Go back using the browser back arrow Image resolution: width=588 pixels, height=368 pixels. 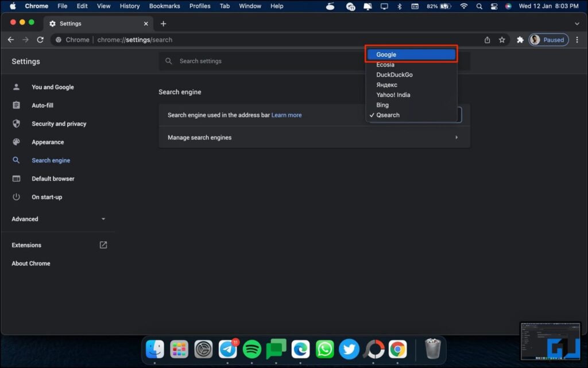[11, 40]
